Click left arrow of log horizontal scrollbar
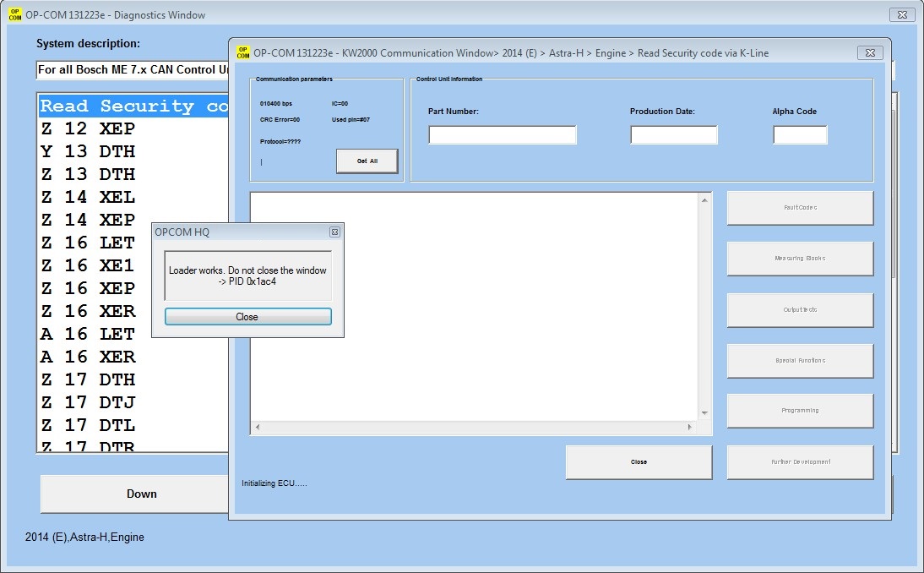The height and width of the screenshot is (573, 924). (x=258, y=427)
